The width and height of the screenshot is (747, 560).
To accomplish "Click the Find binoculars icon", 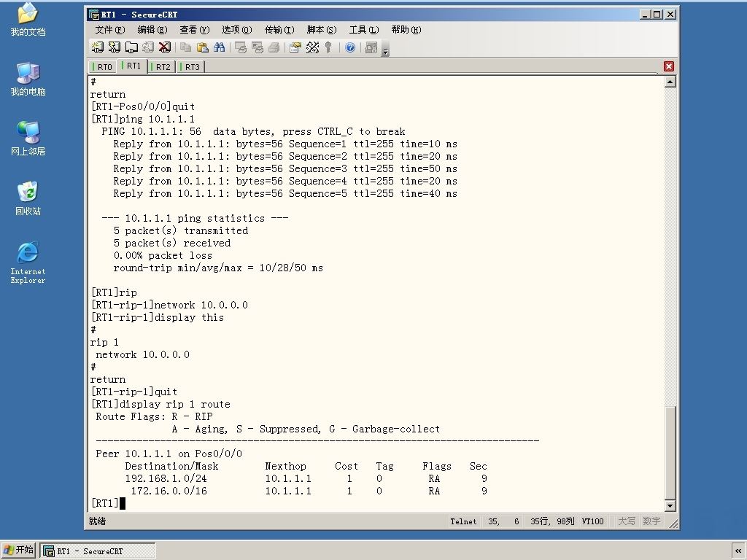I will [219, 47].
